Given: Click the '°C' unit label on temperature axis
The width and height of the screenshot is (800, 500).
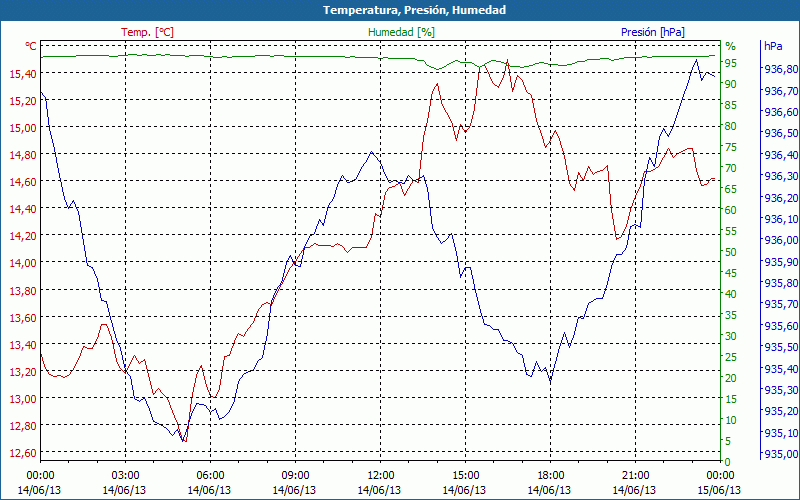Looking at the screenshot, I should pos(31,46).
